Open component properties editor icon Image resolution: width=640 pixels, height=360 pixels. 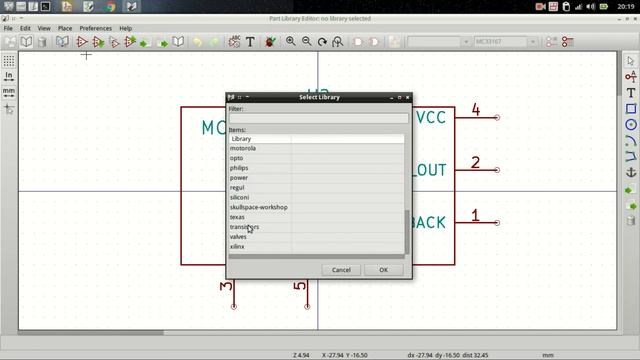click(234, 42)
